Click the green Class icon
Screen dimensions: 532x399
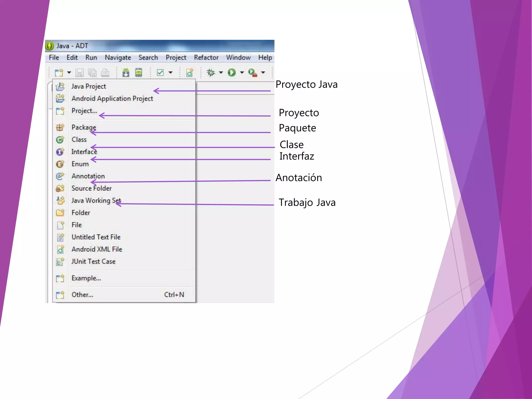[x=60, y=140]
